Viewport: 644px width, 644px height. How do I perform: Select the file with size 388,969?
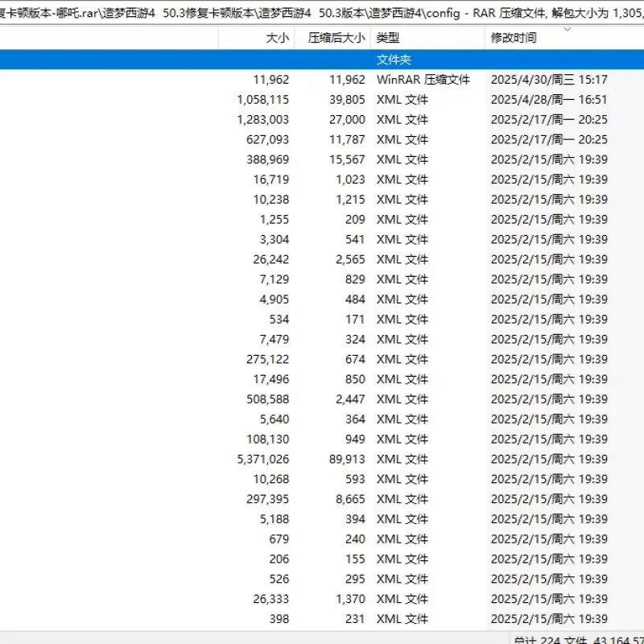coord(267,159)
